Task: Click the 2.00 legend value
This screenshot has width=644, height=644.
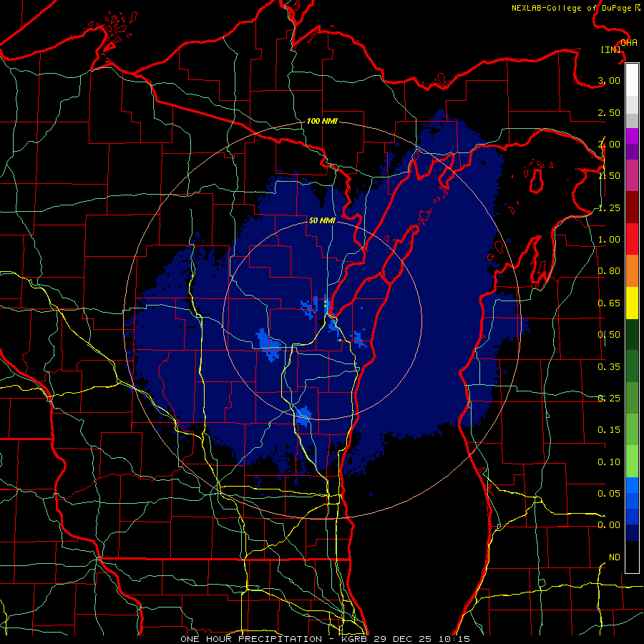Action: pyautogui.click(x=609, y=144)
